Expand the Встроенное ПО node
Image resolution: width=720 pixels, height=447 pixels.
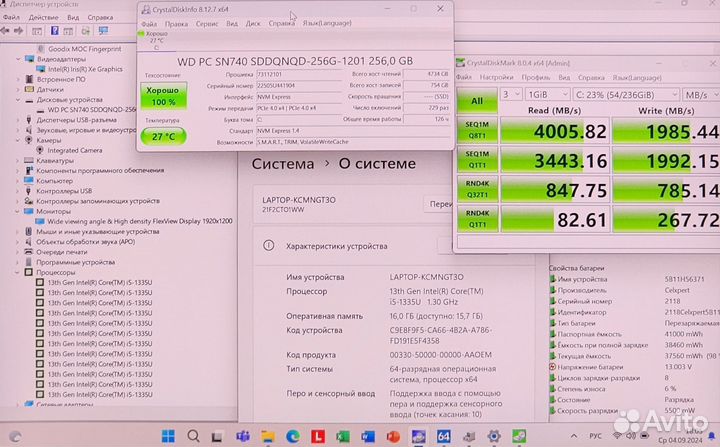point(18,79)
